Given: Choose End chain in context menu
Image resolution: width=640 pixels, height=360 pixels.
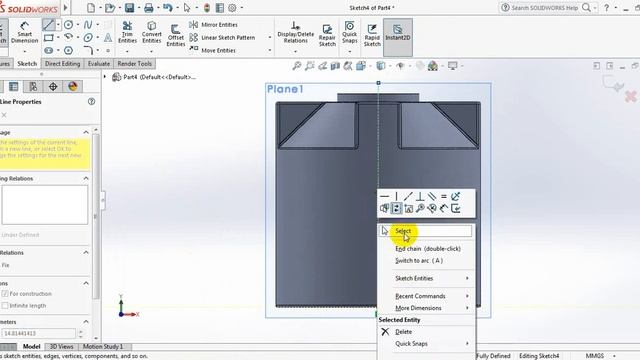Looking at the screenshot, I should click(427, 249).
